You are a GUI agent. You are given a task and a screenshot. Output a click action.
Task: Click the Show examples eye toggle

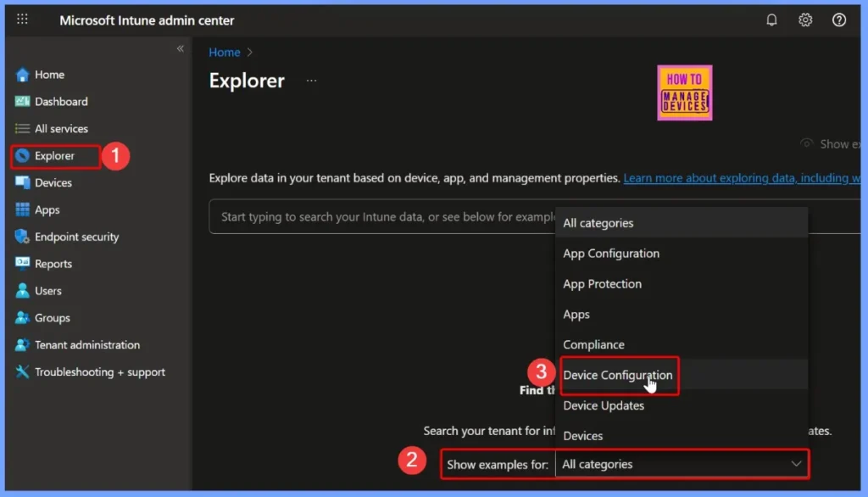[806, 143]
